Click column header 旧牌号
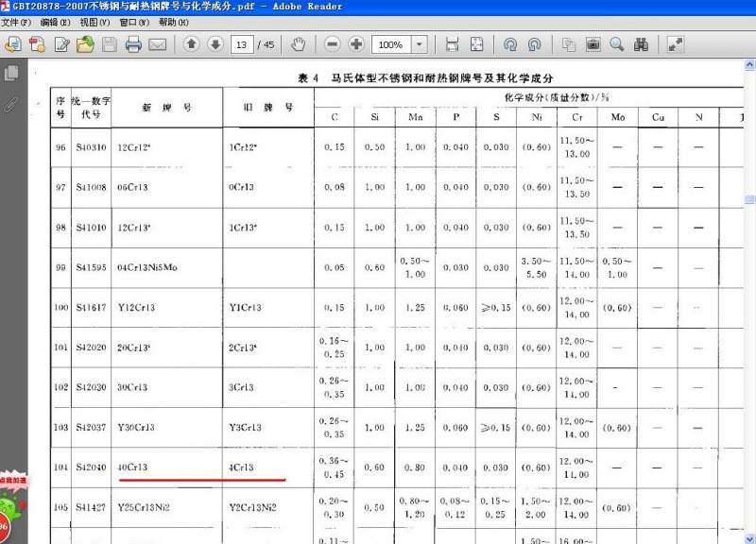The image size is (756, 544). click(268, 108)
